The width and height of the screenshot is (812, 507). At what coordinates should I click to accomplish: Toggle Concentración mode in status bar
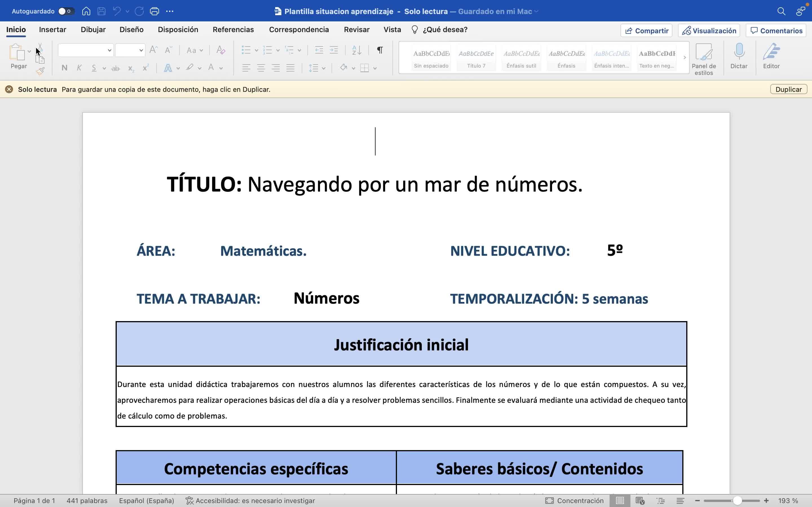(x=574, y=501)
